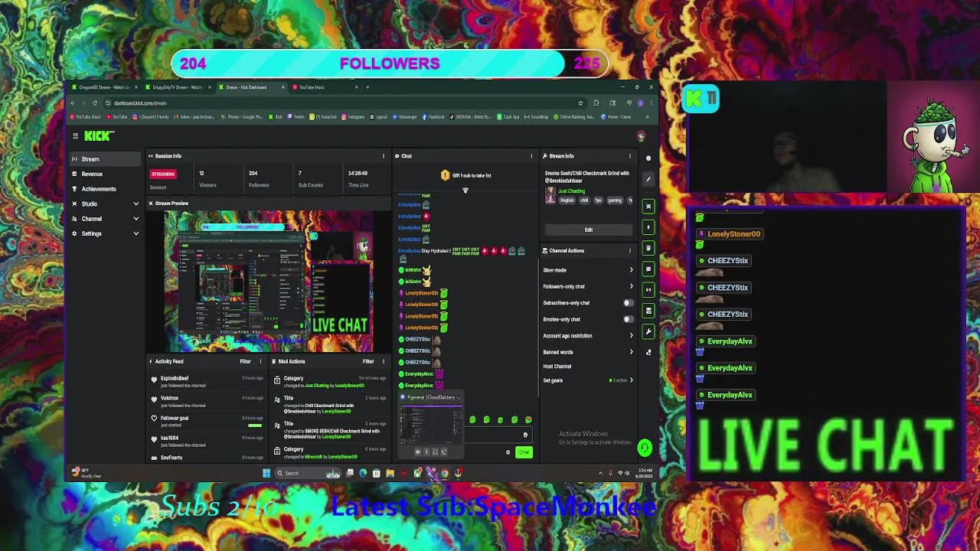This screenshot has width=980, height=551.
Task: Toggle Emotes-only chat switch
Action: 629,319
